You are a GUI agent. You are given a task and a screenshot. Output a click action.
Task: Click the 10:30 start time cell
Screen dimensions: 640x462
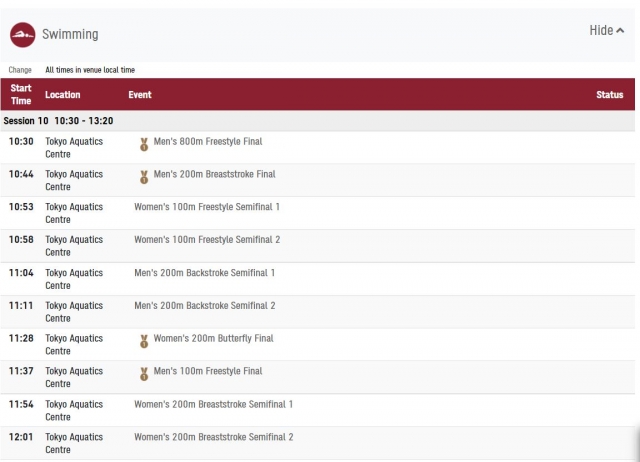pos(21,142)
